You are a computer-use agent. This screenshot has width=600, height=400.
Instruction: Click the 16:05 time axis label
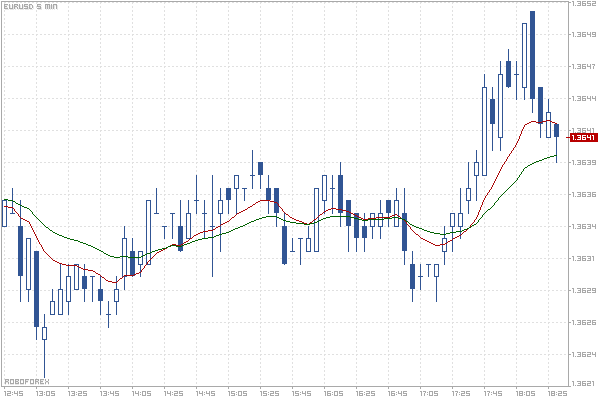coord(333,393)
